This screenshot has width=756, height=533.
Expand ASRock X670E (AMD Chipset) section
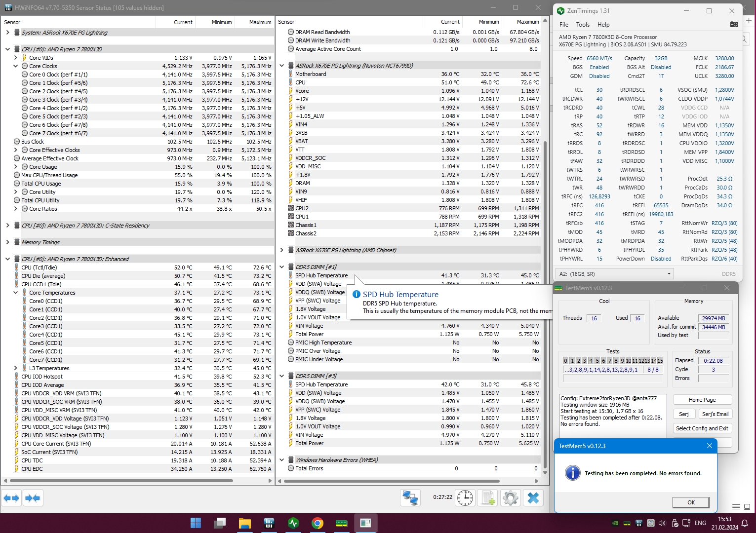[282, 250]
